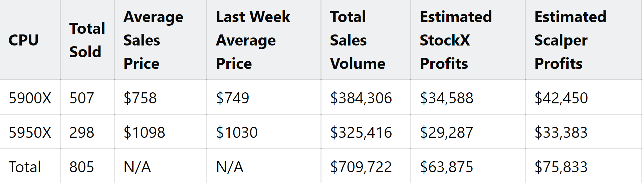Select the Last Week Average Price header

point(253,40)
